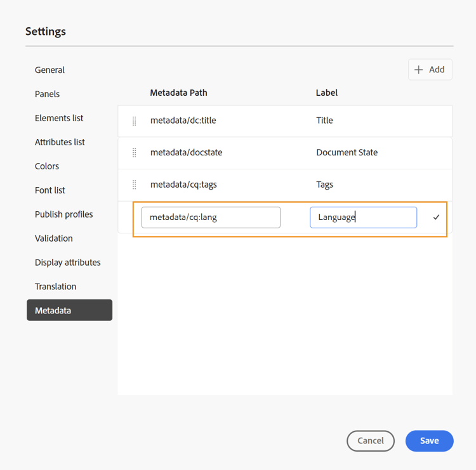The width and height of the screenshot is (476, 470).
Task: Click the Language label input field
Action: pyautogui.click(x=363, y=218)
